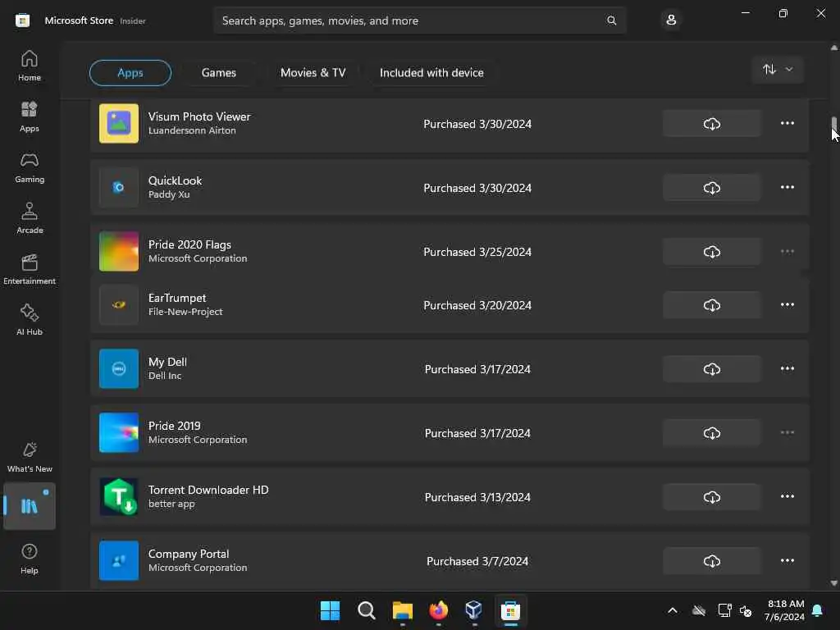Download Torrent Downloader HD from cloud
840x630 pixels.
pos(711,497)
